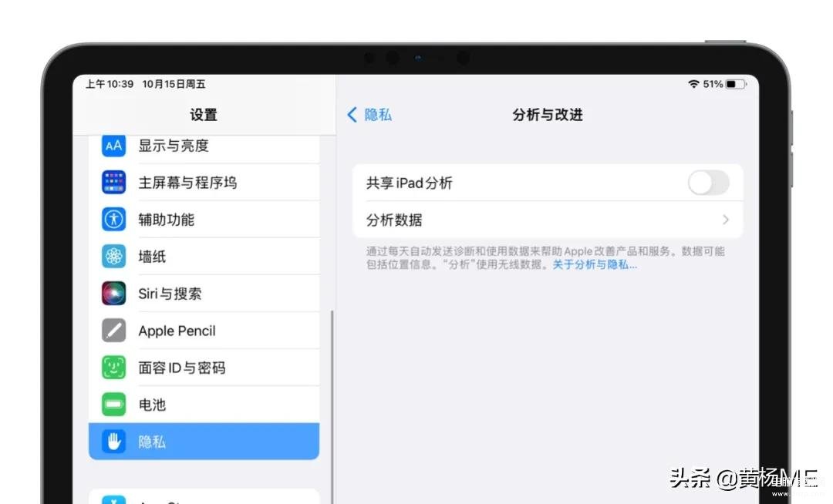Click the Face ID & Passcode icon
The height and width of the screenshot is (504, 833).
click(114, 368)
